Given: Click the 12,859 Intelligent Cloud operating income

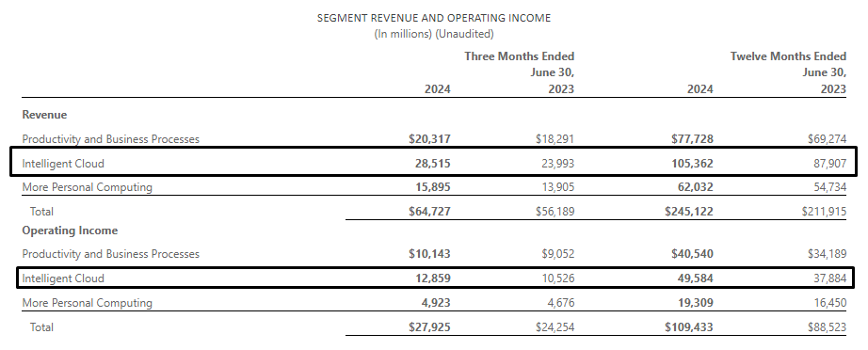Looking at the screenshot, I should point(433,278).
